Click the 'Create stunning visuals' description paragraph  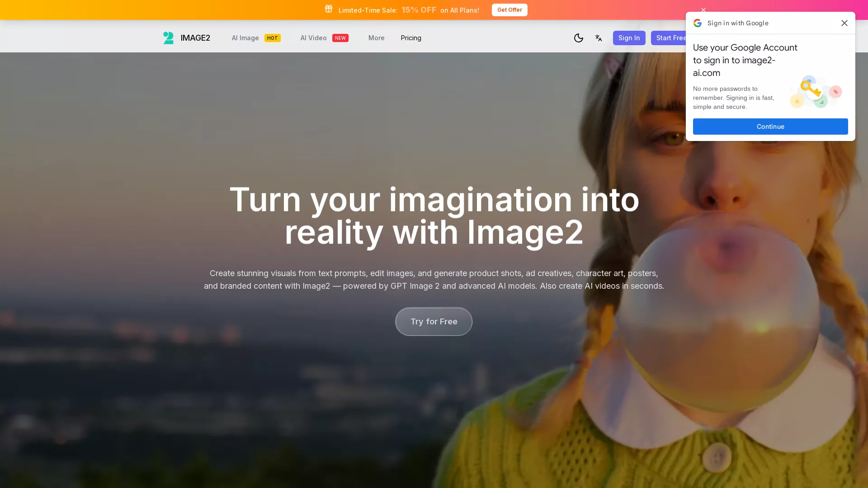tap(434, 280)
